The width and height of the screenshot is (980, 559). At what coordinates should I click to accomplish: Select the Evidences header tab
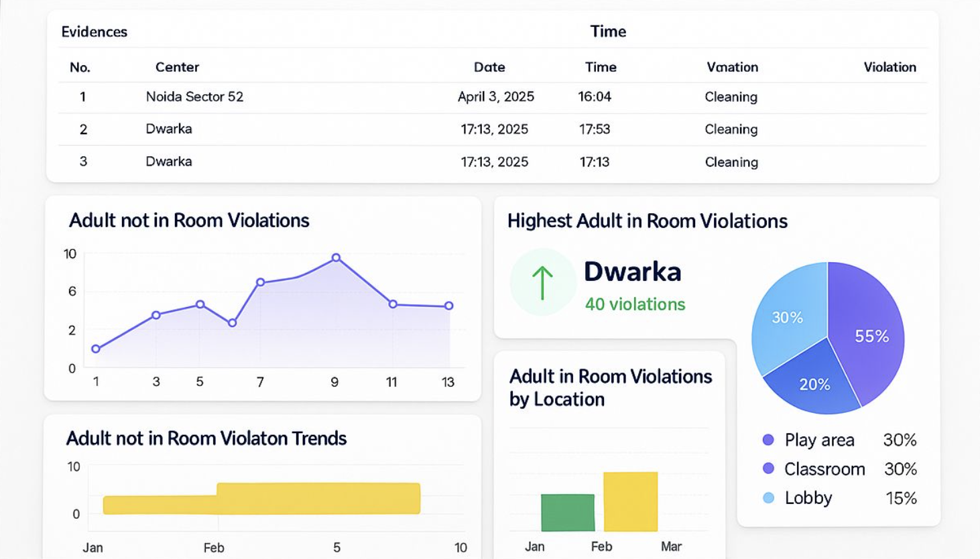[x=94, y=32]
